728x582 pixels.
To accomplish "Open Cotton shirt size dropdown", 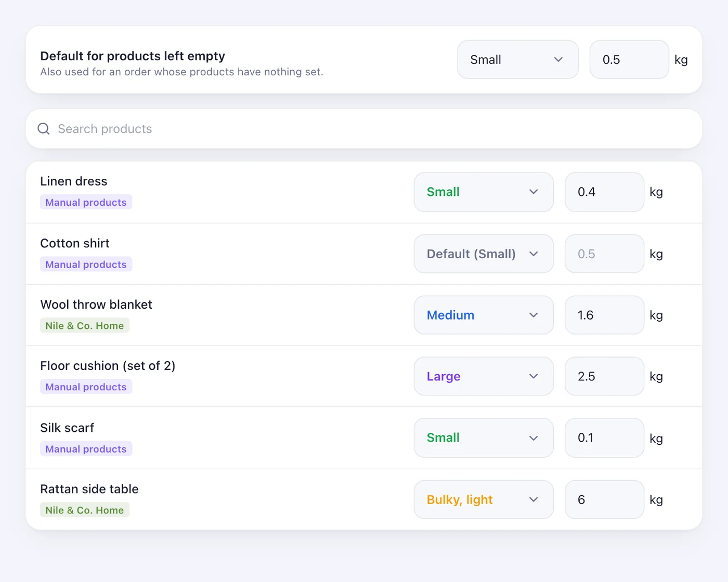I will [484, 254].
